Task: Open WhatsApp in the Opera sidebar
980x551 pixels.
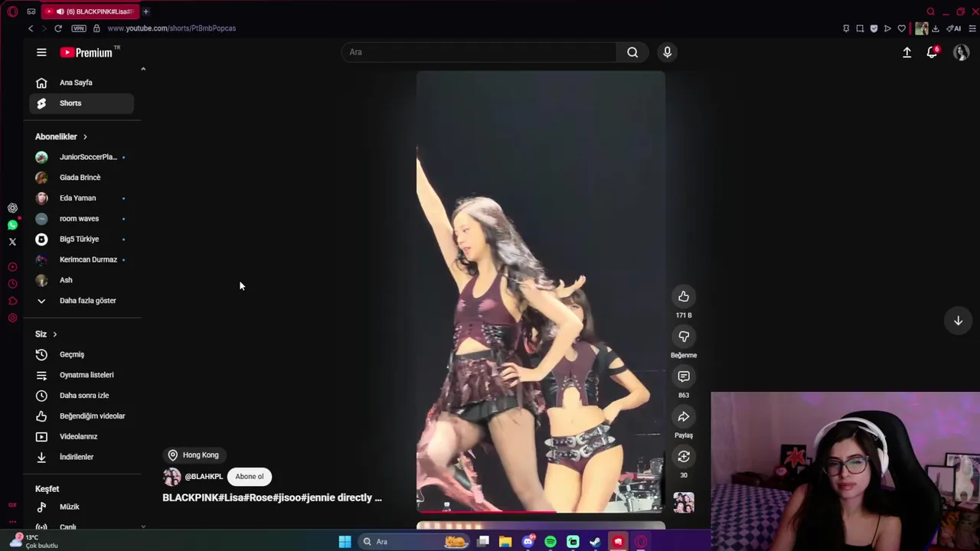Action: pyautogui.click(x=12, y=225)
